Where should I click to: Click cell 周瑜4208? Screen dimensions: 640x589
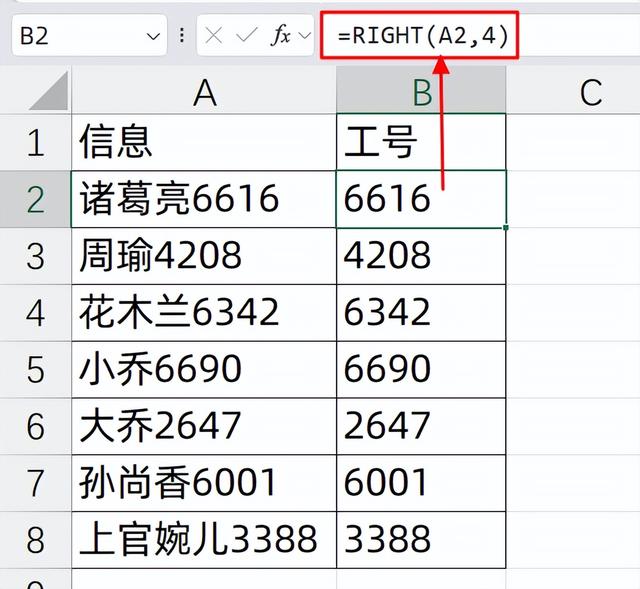[x=204, y=256]
